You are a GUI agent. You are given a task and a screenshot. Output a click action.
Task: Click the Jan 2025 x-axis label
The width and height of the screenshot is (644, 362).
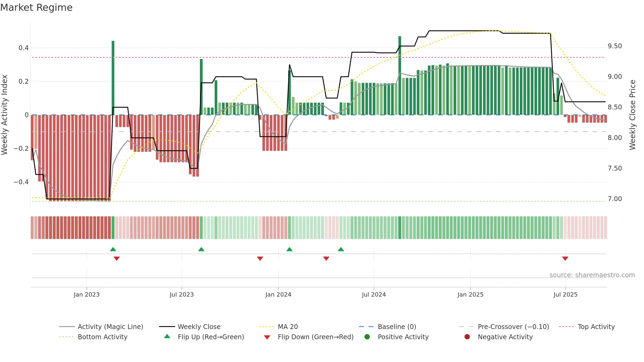click(470, 294)
